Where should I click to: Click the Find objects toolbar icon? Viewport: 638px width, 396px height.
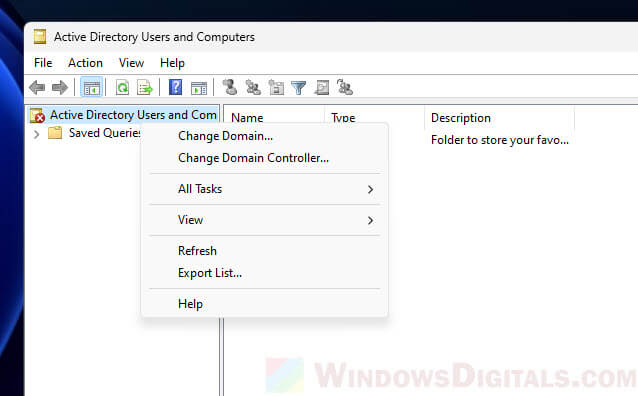[321, 87]
